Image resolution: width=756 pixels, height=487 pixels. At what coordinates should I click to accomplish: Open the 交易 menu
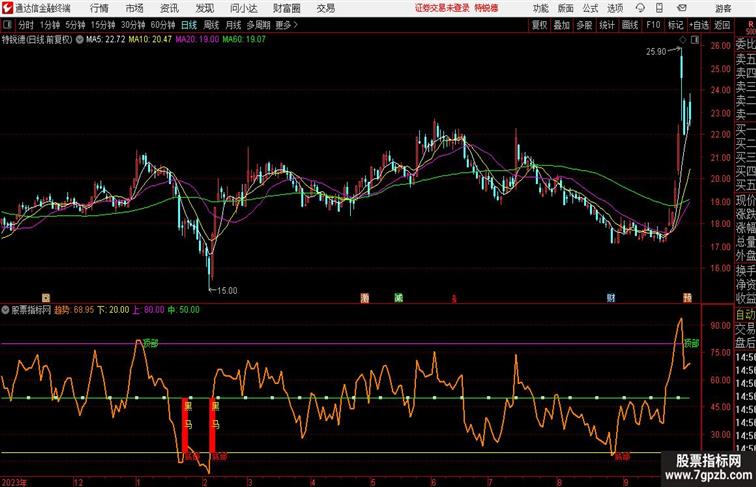(x=325, y=8)
